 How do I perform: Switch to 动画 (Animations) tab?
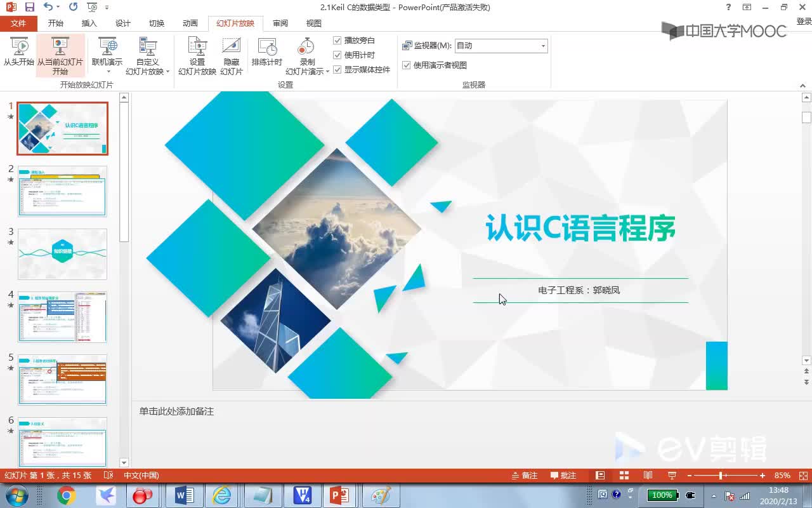coord(190,23)
